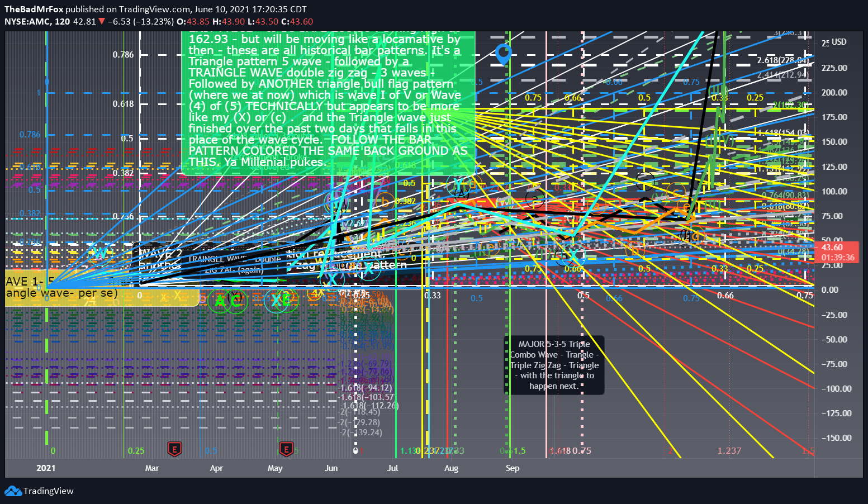Click the close value C:43.60
This screenshot has height=504, width=868.
[297, 22]
